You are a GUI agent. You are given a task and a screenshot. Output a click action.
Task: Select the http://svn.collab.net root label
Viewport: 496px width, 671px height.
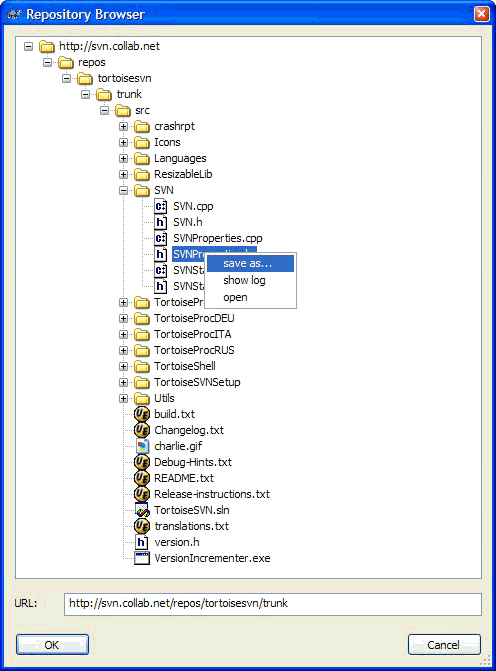109,46
